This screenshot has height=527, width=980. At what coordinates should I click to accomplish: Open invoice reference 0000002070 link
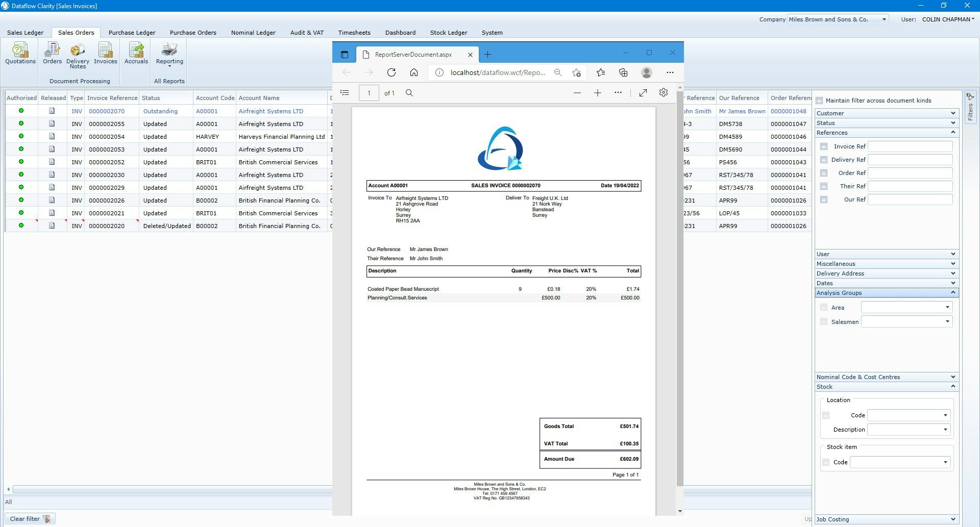(x=107, y=111)
